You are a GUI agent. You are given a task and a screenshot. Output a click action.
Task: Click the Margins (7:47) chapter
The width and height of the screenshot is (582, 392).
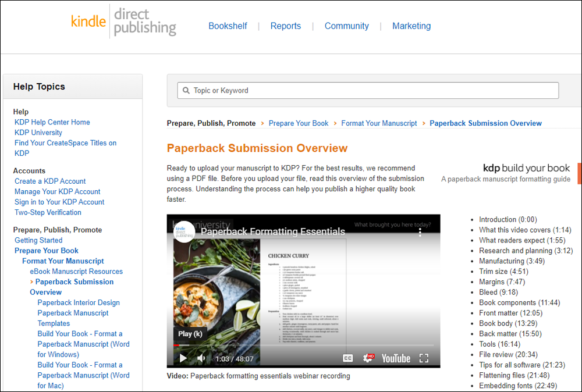502,281
